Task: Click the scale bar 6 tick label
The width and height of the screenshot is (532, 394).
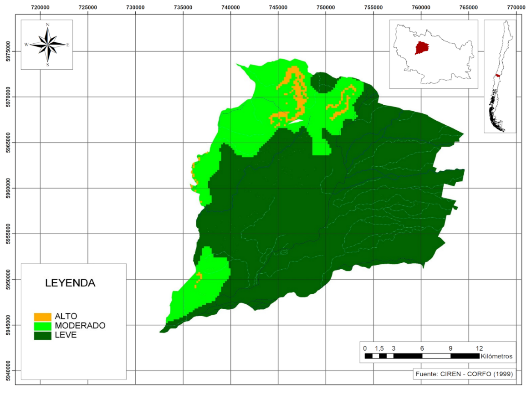Action: coord(422,348)
